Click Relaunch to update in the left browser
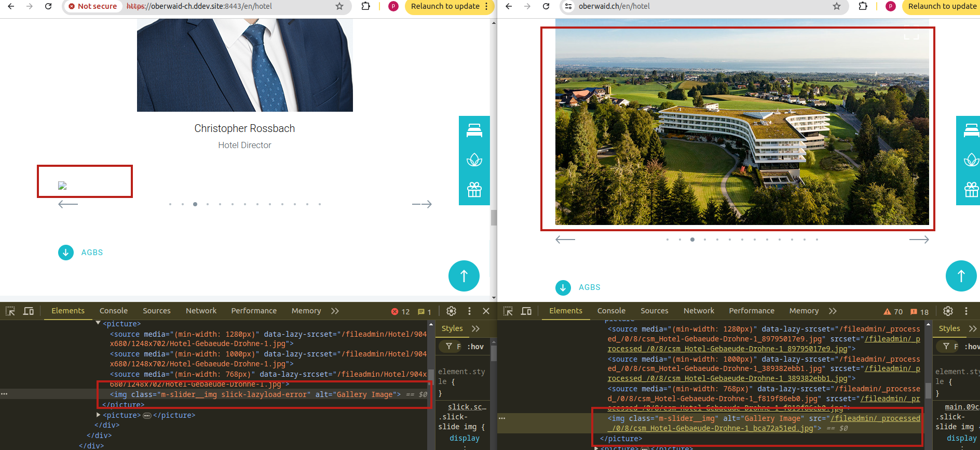980x450 pixels. pyautogui.click(x=445, y=6)
